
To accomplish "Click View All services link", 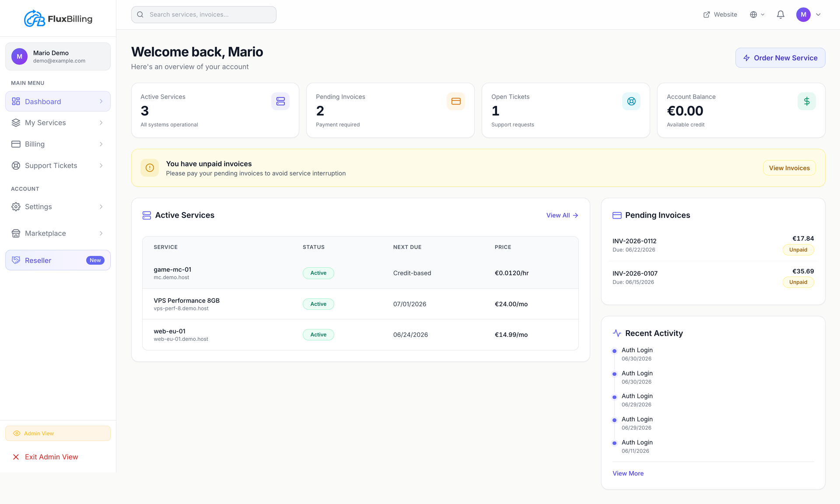I will coord(562,215).
